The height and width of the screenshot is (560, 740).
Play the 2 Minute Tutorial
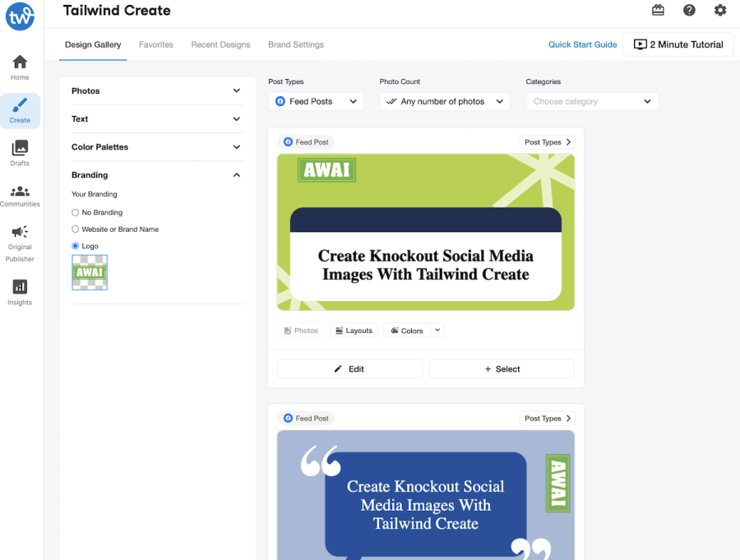tap(678, 44)
